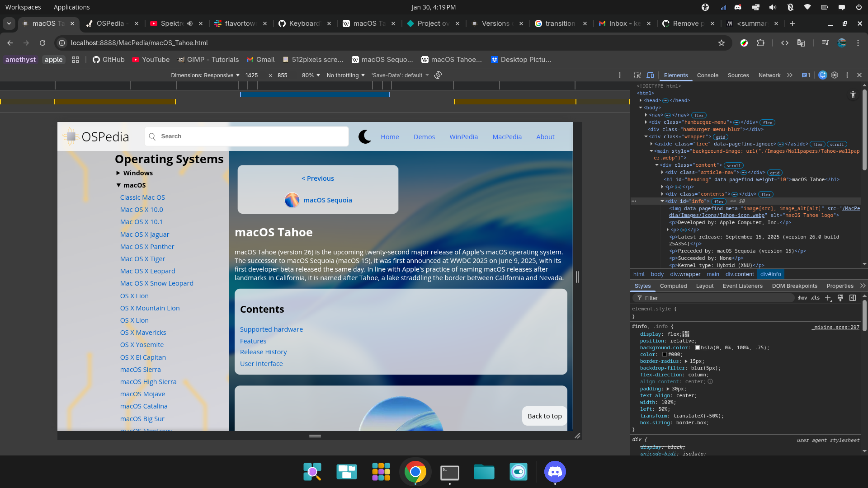Expand the Windows tree in sidebar
This screenshot has width=868, height=488.
[118, 173]
